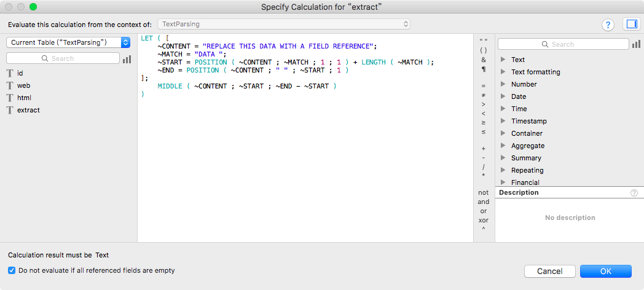The height and width of the screenshot is (290, 644).
Task: Insert the quotation marks operator
Action: [484, 41]
